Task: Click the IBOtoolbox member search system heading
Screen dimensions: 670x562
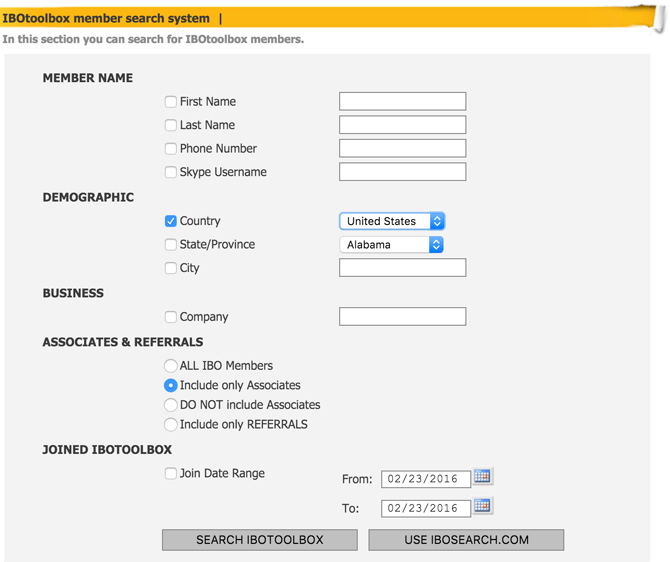Action: 106,18
